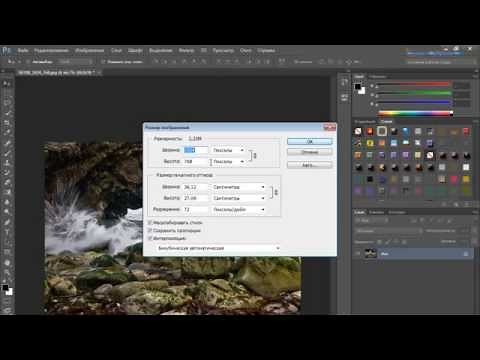Open Бикубическая автоматическая interpolation dropdown
The height and width of the screenshot is (360, 480).
point(218,248)
